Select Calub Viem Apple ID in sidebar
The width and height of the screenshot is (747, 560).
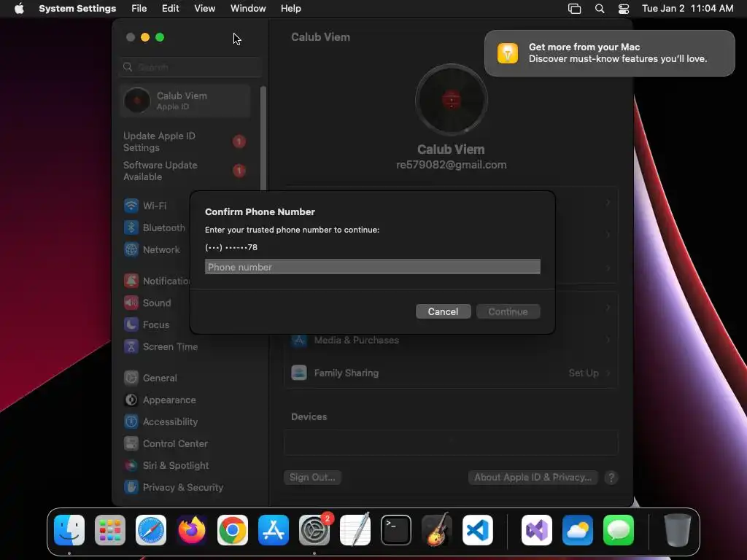pos(185,101)
